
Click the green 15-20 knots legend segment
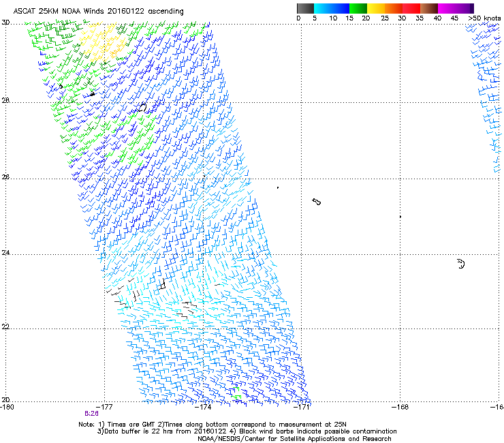(358, 8)
